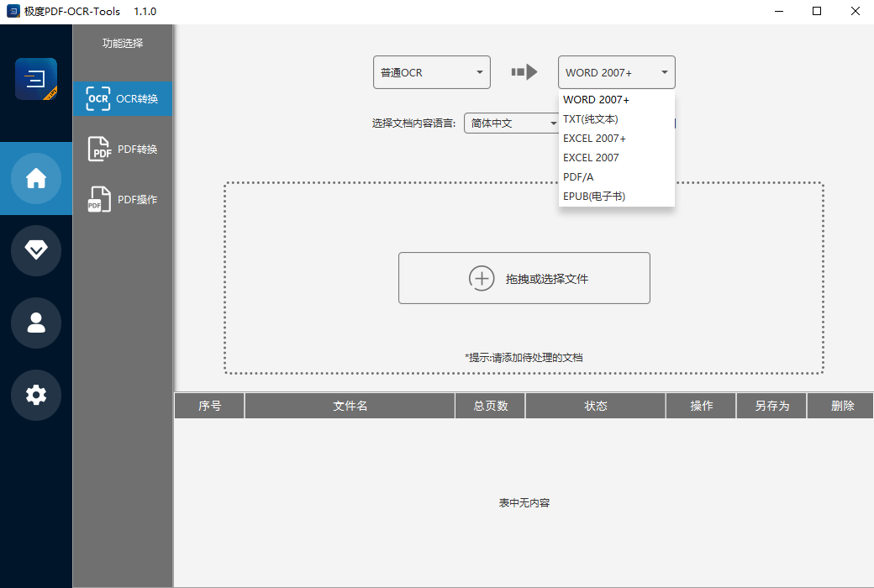Click the conversion arrow icon

click(524, 72)
